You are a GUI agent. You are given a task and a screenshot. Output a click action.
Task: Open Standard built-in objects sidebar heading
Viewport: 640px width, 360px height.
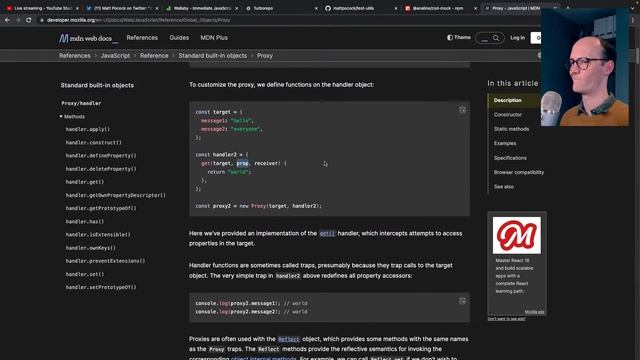[97, 85]
